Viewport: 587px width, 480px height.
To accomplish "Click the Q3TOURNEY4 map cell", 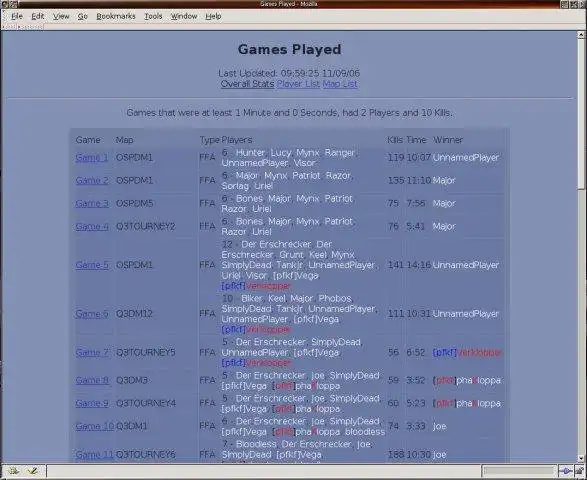I will [x=146, y=403].
